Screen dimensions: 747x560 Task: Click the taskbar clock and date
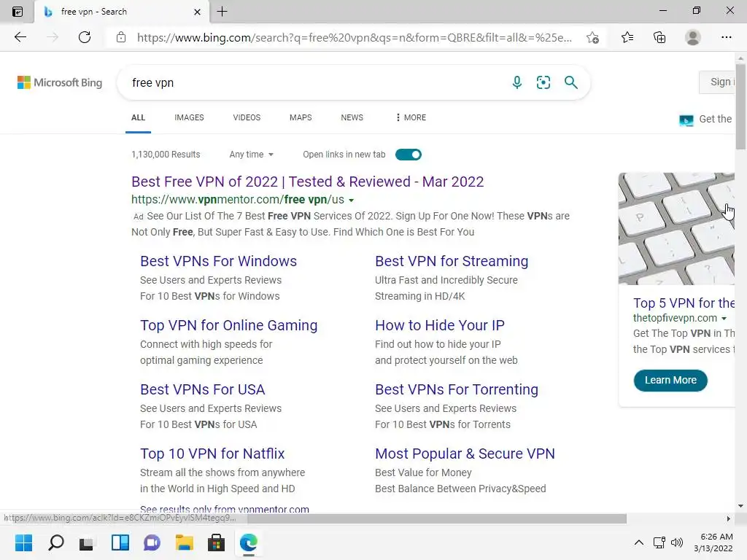(x=713, y=542)
